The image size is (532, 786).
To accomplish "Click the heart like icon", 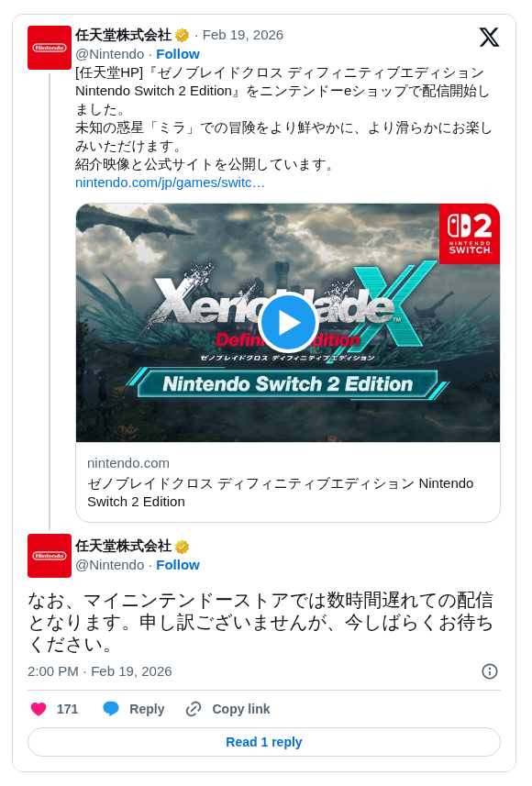I will (39, 709).
